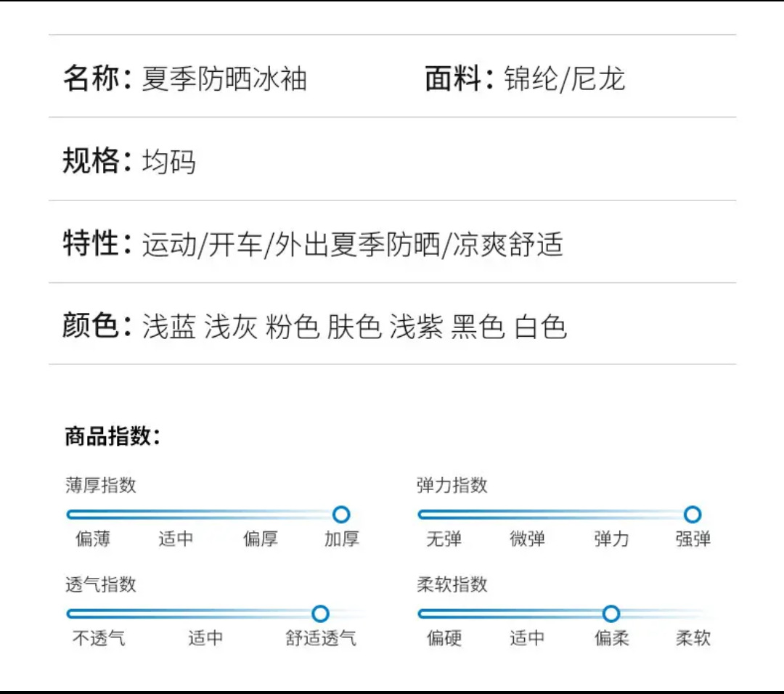Viewport: 784px width, 694px height.
Task: Click the 透气指数 slider handle
Action: [320, 613]
